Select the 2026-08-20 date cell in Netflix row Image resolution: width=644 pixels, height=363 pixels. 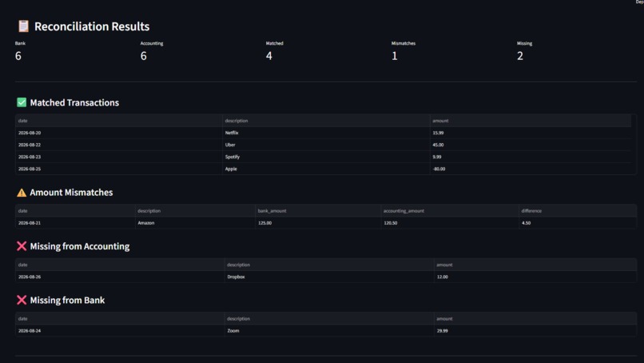[x=119, y=133]
